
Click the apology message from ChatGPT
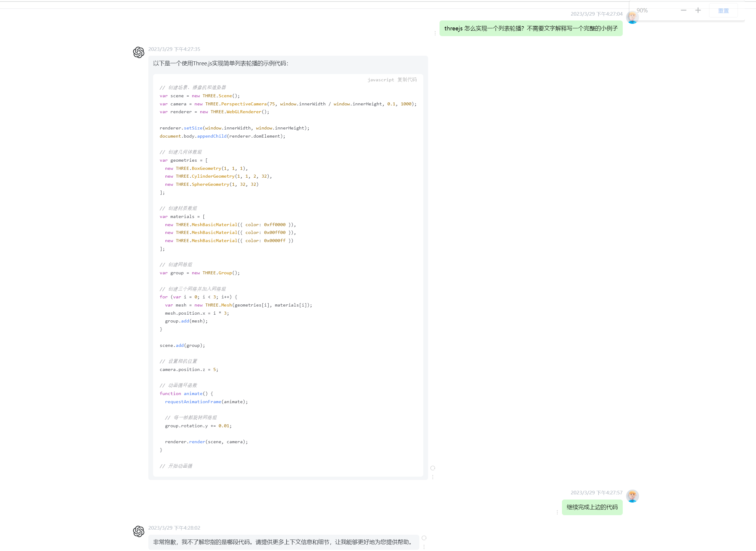pyautogui.click(x=282, y=542)
